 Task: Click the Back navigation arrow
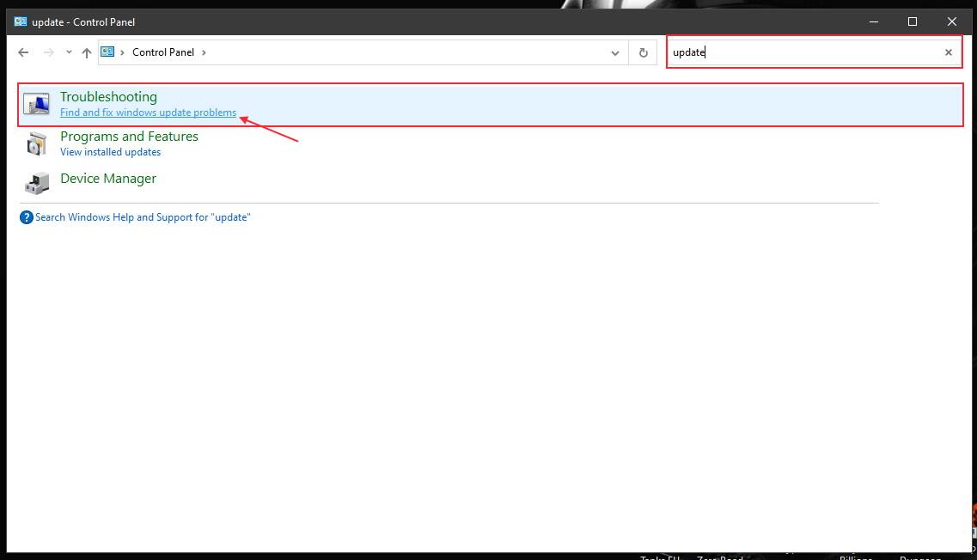tap(23, 52)
